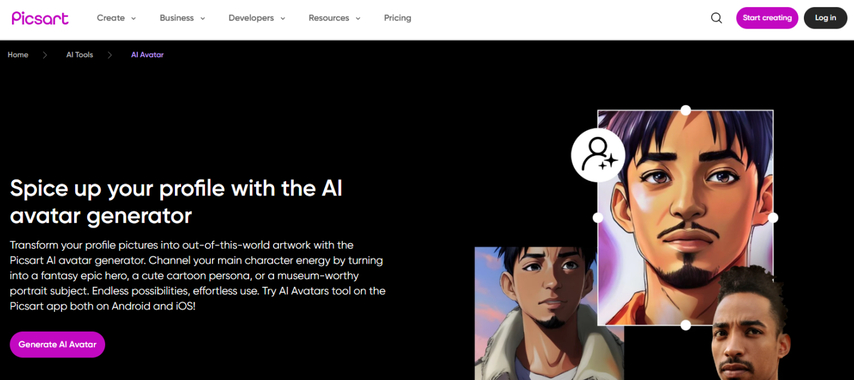Go to AI Tools breadcrumb

pyautogui.click(x=80, y=55)
